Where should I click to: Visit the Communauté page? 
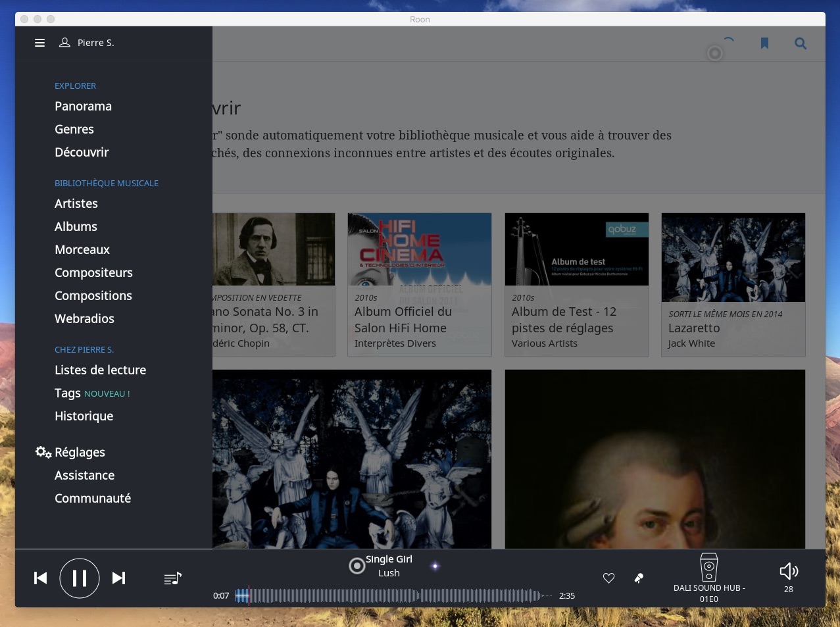[x=93, y=499]
